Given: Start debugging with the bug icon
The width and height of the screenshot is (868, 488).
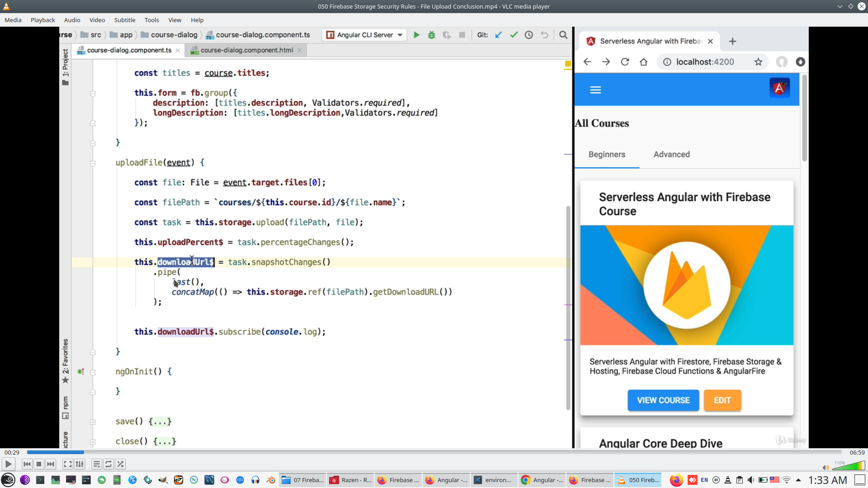Looking at the screenshot, I should tap(432, 35).
